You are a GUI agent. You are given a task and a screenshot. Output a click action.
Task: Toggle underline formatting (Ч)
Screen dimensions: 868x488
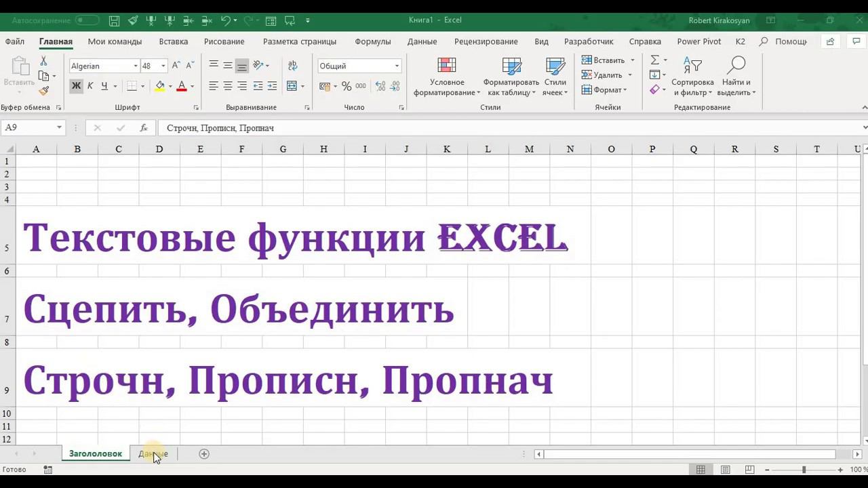point(104,86)
